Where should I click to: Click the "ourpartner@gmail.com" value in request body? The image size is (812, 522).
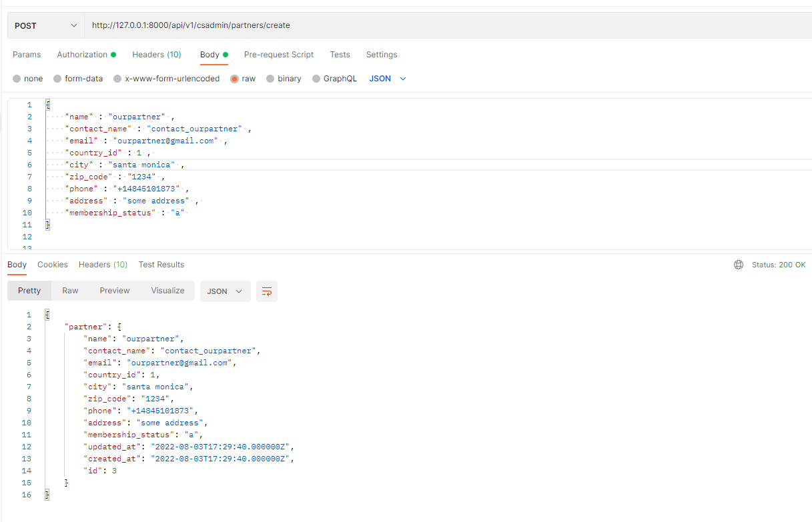pos(166,141)
